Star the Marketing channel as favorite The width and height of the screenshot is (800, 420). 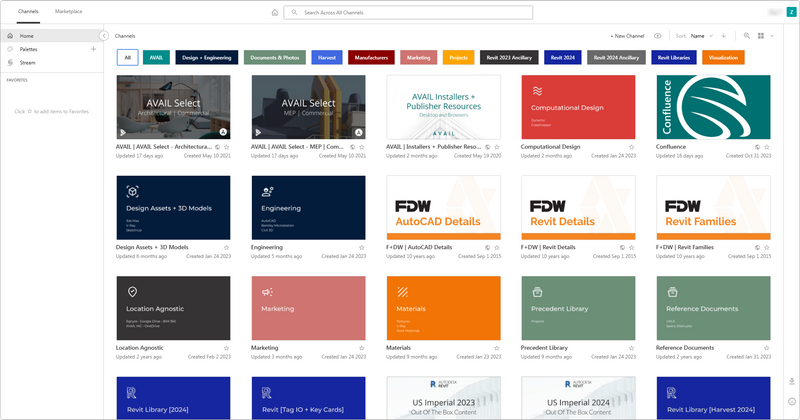click(361, 348)
